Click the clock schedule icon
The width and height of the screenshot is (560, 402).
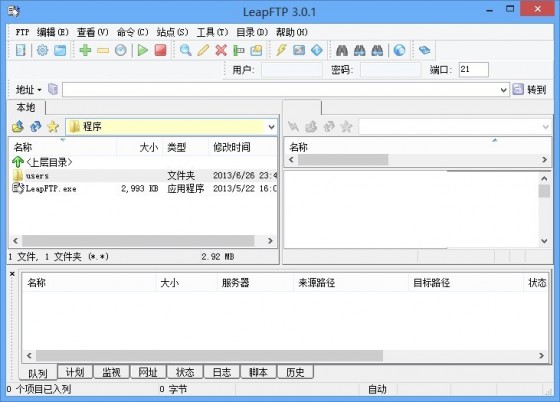tap(121, 50)
